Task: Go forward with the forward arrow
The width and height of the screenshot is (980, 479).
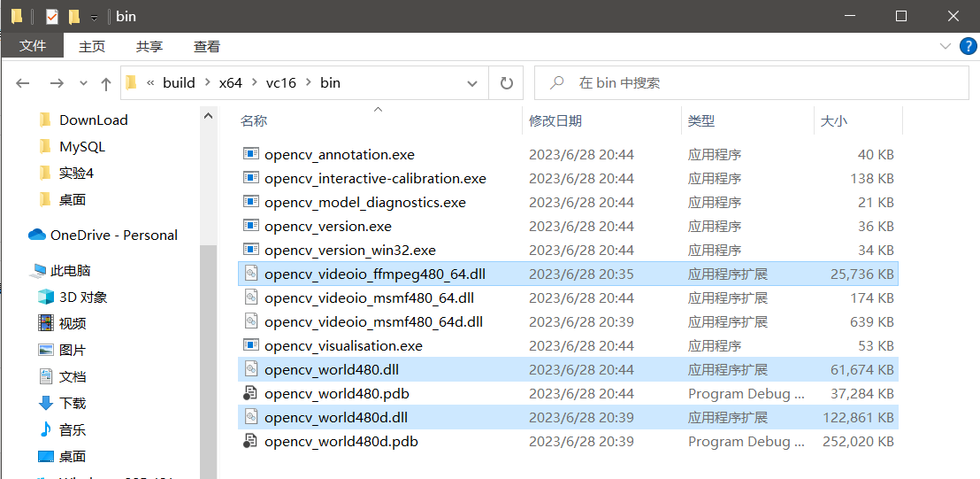Action: point(57,83)
